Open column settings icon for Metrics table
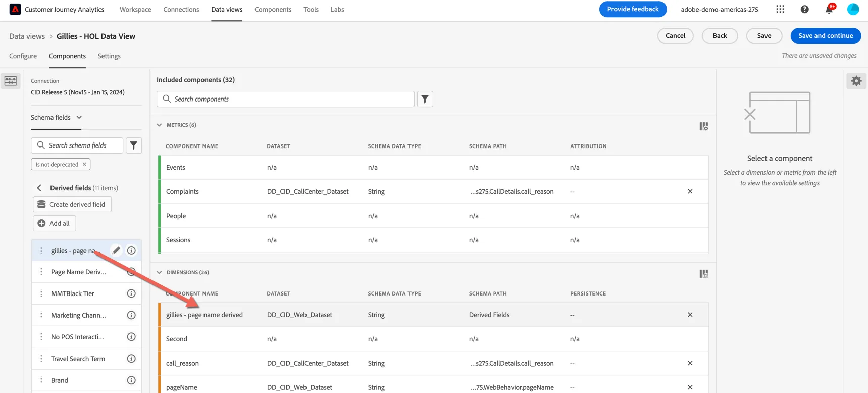This screenshot has width=868, height=393. pos(703,126)
